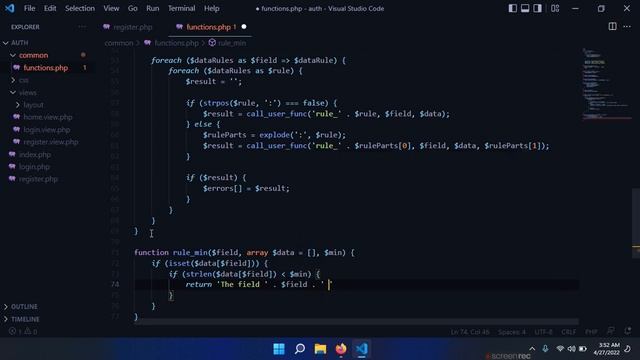Select PHP language mode in status bar

[591, 332]
